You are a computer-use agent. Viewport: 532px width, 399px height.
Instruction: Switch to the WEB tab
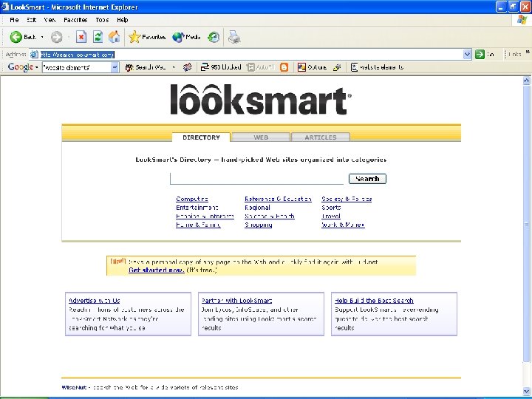(x=261, y=137)
